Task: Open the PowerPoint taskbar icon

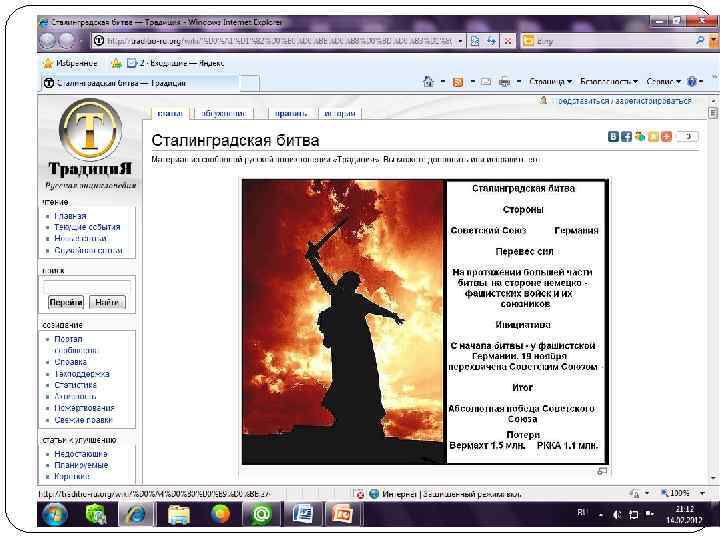Action: pos(341,515)
